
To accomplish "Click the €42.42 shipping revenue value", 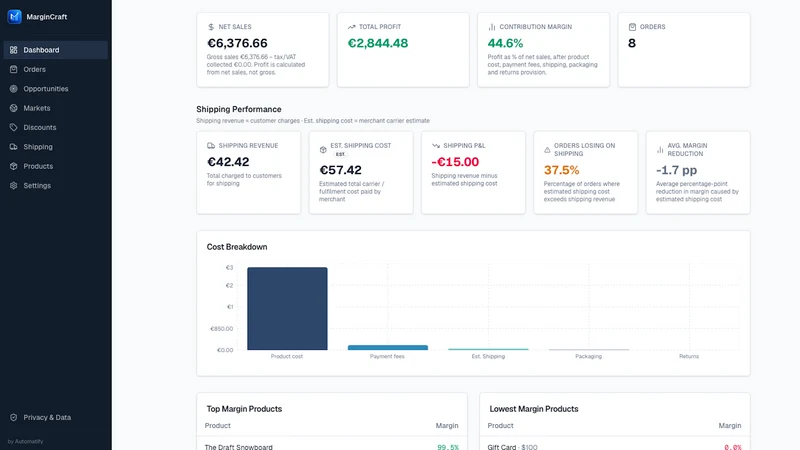I will coord(228,162).
